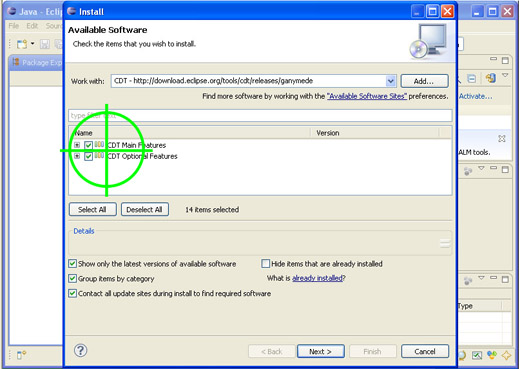
Task: Click the disabled Finish button
Action: (372, 351)
